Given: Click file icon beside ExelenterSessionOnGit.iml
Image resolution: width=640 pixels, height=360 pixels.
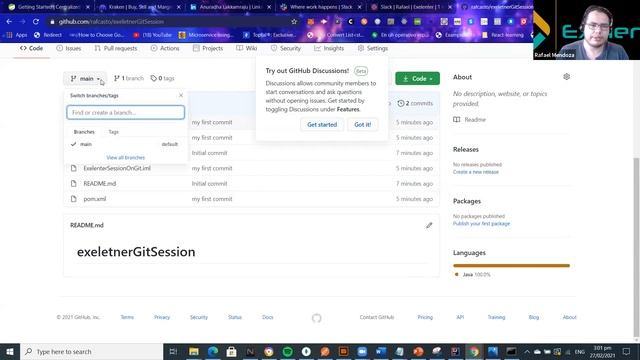Looking at the screenshot, I should [x=73, y=168].
